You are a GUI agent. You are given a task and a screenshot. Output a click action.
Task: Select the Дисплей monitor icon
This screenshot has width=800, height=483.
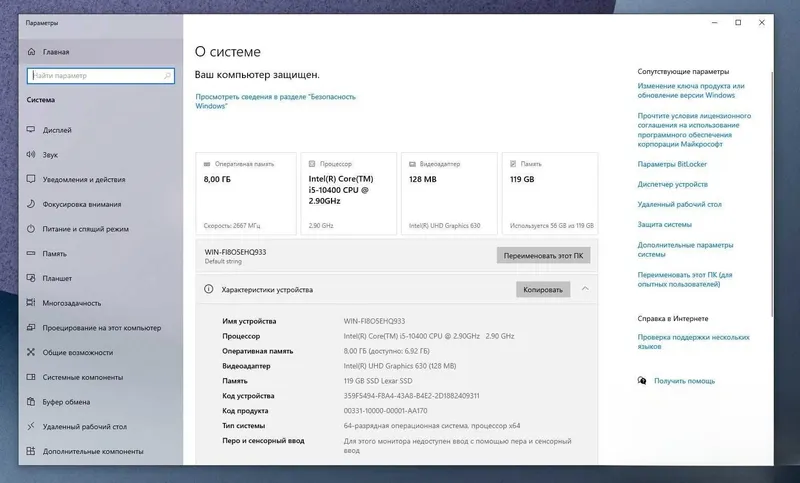(31, 130)
